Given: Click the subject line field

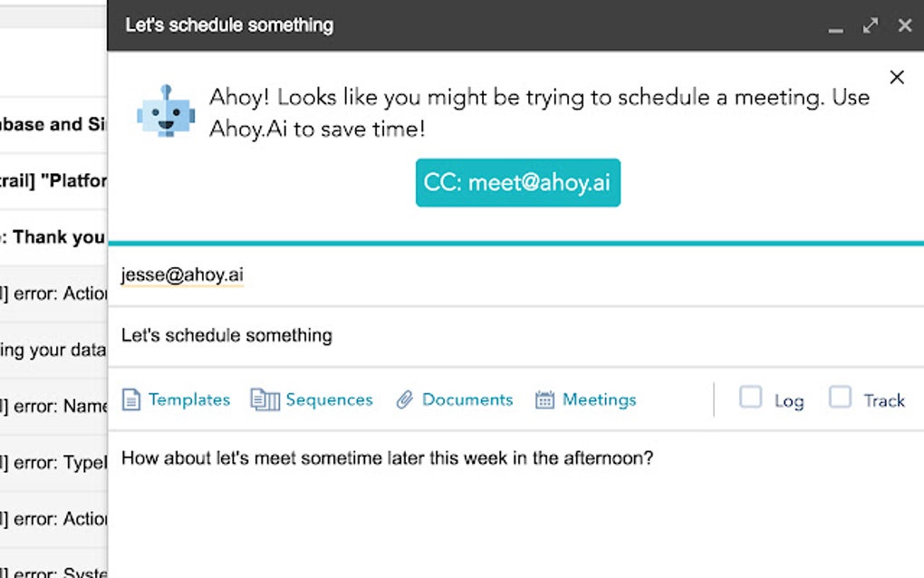Looking at the screenshot, I should pyautogui.click(x=226, y=336).
